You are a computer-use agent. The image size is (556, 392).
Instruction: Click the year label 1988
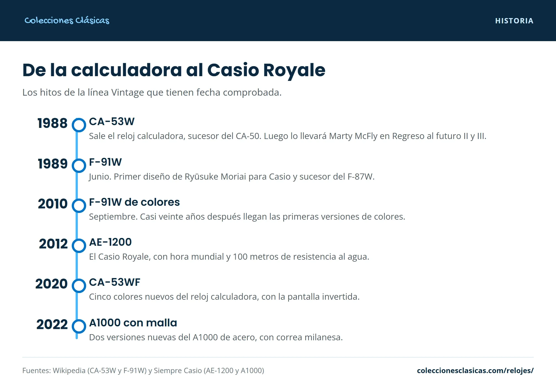point(53,123)
